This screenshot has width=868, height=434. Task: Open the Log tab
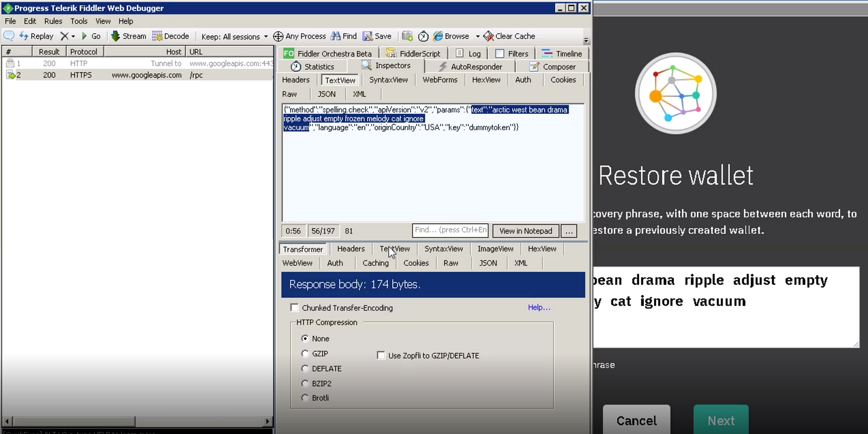[x=468, y=53]
